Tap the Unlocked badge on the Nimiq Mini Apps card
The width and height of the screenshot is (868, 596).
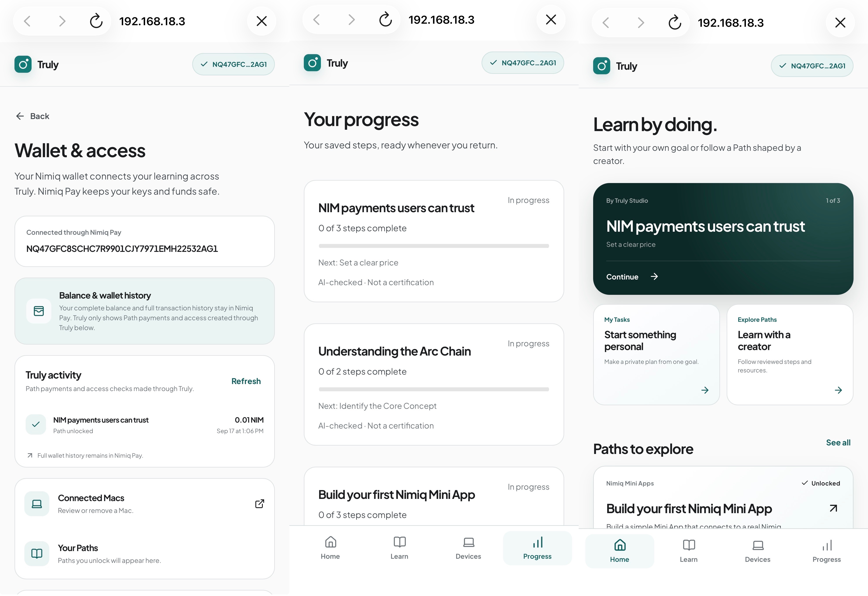pyautogui.click(x=821, y=483)
